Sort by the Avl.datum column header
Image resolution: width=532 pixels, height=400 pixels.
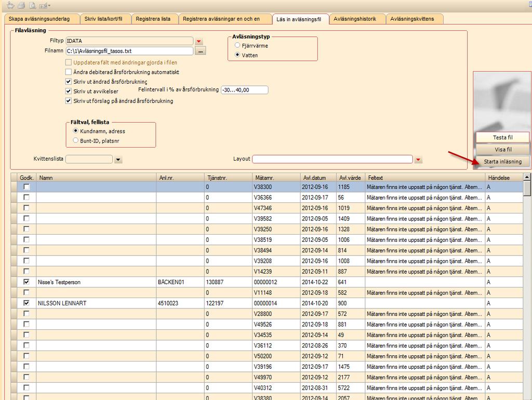(318, 177)
